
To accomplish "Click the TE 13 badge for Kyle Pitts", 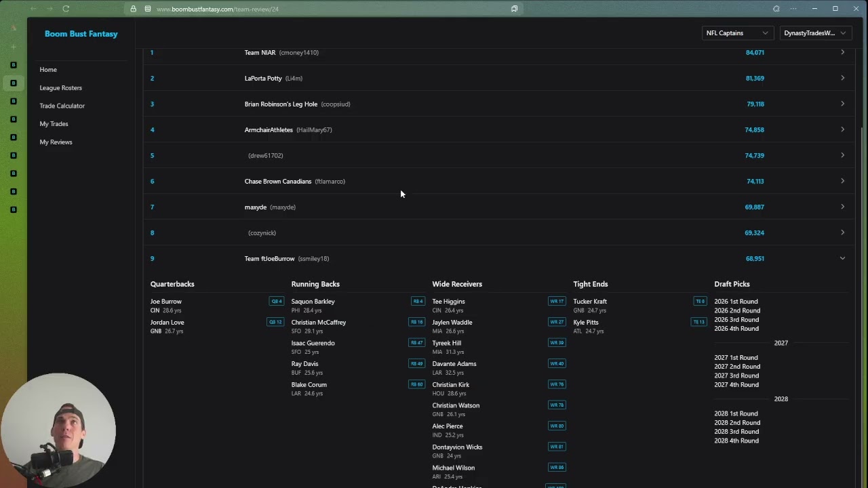I will (x=698, y=322).
